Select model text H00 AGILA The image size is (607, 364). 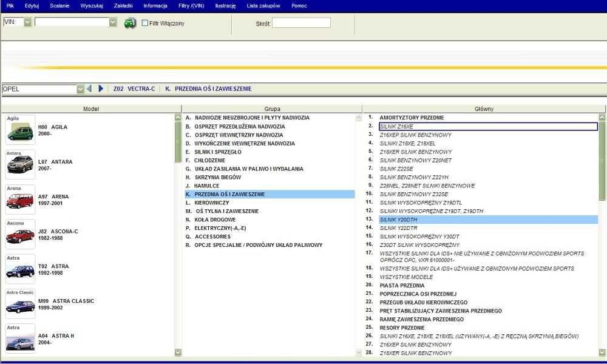[53, 127]
